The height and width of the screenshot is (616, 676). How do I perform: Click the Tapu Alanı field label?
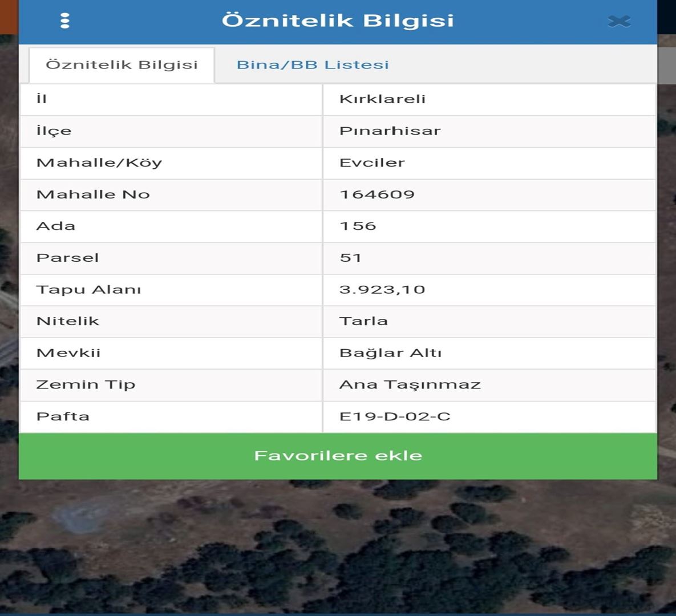click(88, 290)
